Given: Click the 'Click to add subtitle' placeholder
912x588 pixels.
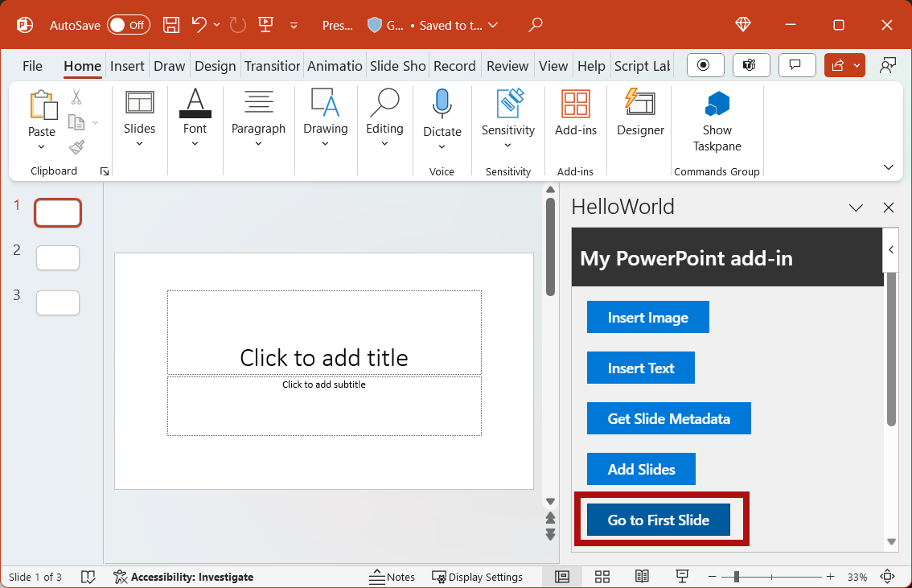Looking at the screenshot, I should [x=324, y=406].
